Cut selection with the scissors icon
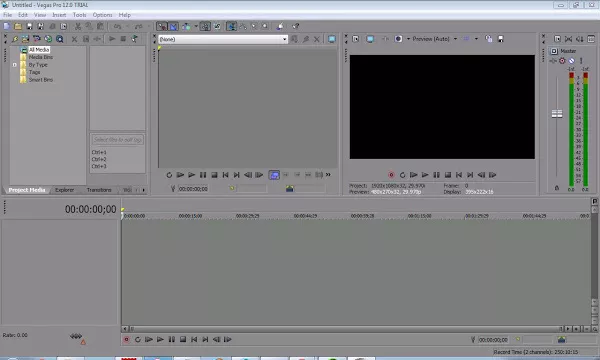Screen dimensions: 600x360 [x=78, y=26]
